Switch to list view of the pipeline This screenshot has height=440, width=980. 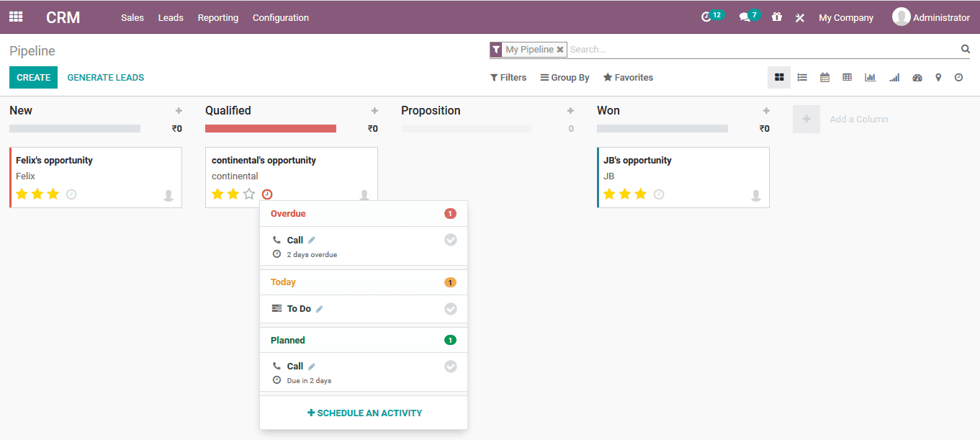click(x=801, y=77)
